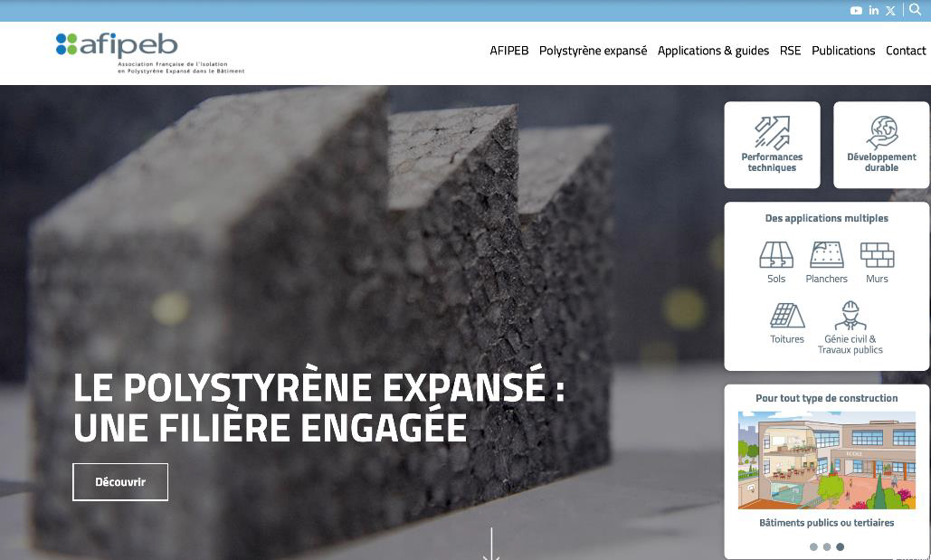This screenshot has width=931, height=560.
Task: Open the YouTube social link
Action: pyautogui.click(x=856, y=11)
